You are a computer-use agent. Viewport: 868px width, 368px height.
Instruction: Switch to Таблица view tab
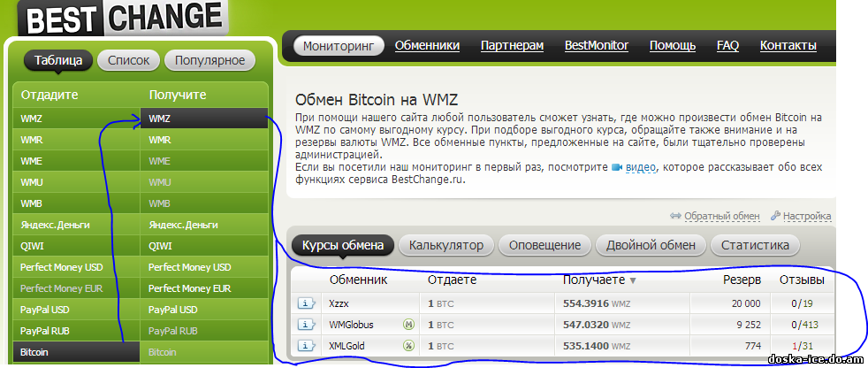point(58,60)
